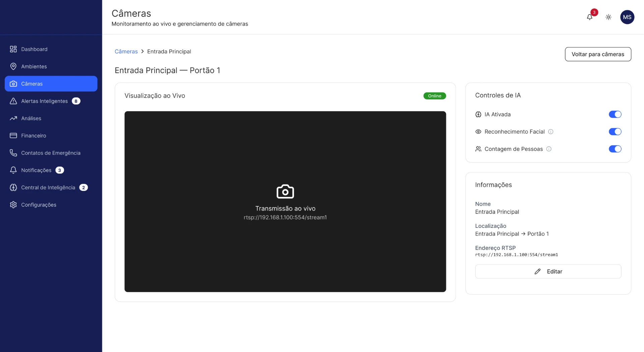This screenshot has width=644, height=352.
Task: Follow the Câmeras breadcrumb link
Action: click(x=126, y=51)
